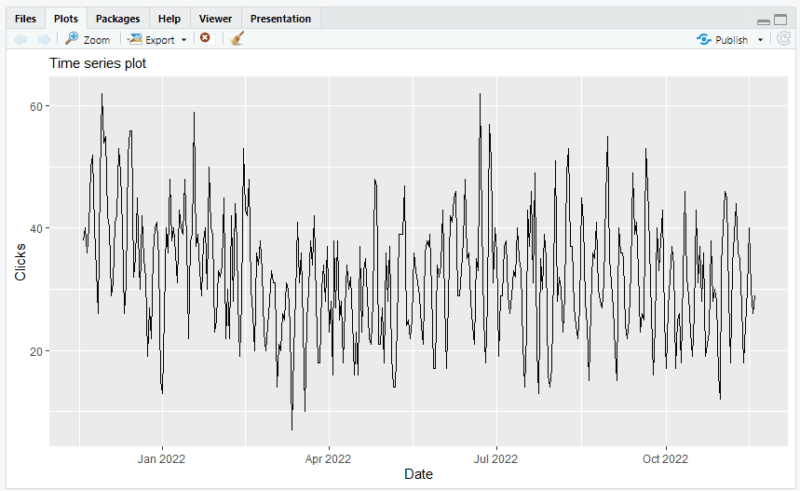Click the Publish button
The width and height of the screenshot is (800, 491).
point(722,40)
